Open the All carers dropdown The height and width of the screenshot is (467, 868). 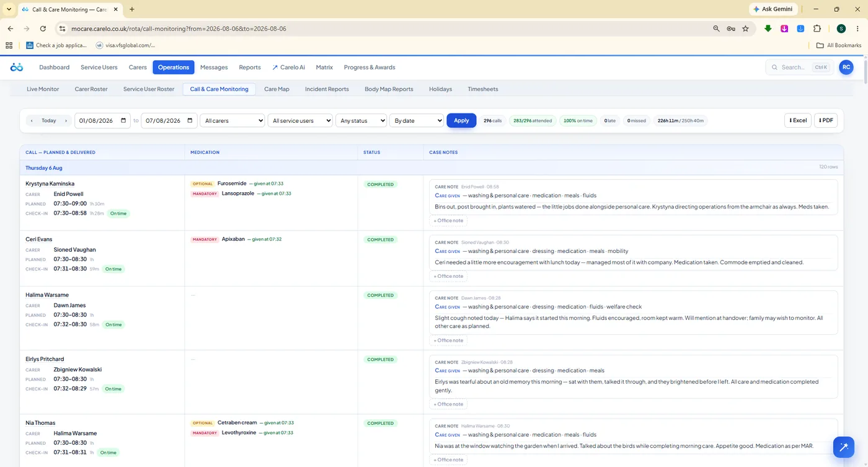(x=232, y=120)
